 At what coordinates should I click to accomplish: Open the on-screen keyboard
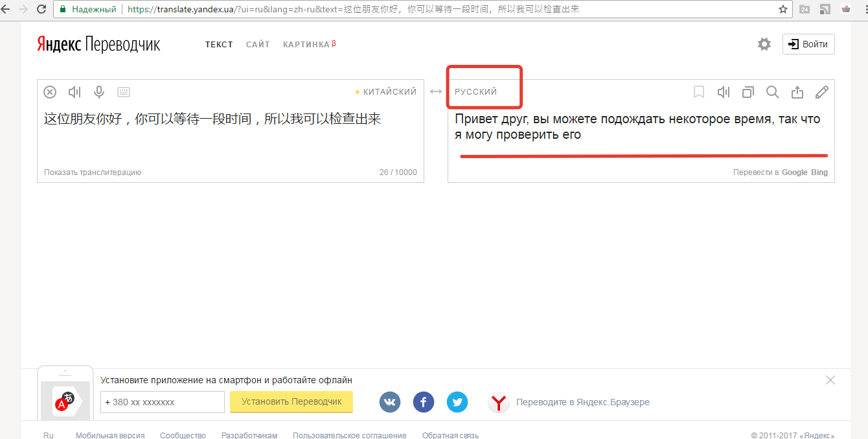coord(124,92)
